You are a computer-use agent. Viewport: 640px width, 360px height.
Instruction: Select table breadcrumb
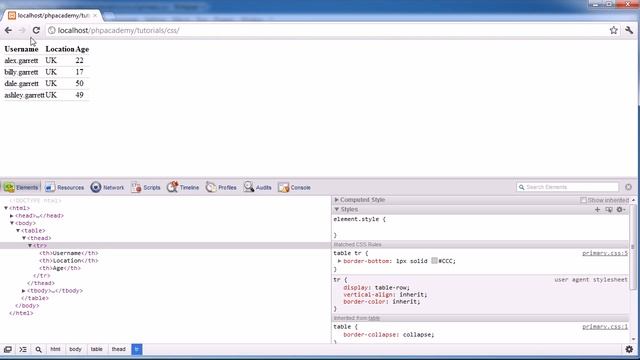pos(97,349)
